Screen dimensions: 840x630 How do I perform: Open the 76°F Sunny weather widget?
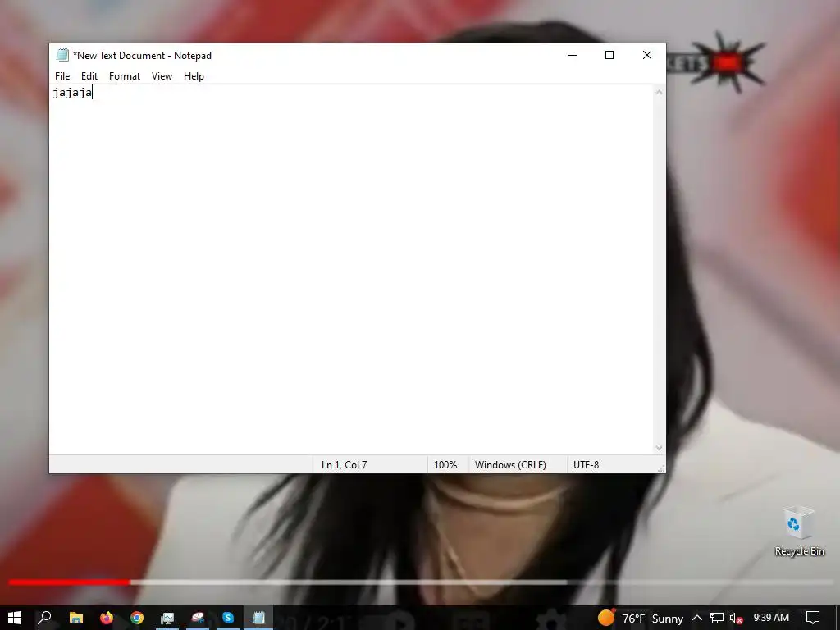pyautogui.click(x=641, y=619)
